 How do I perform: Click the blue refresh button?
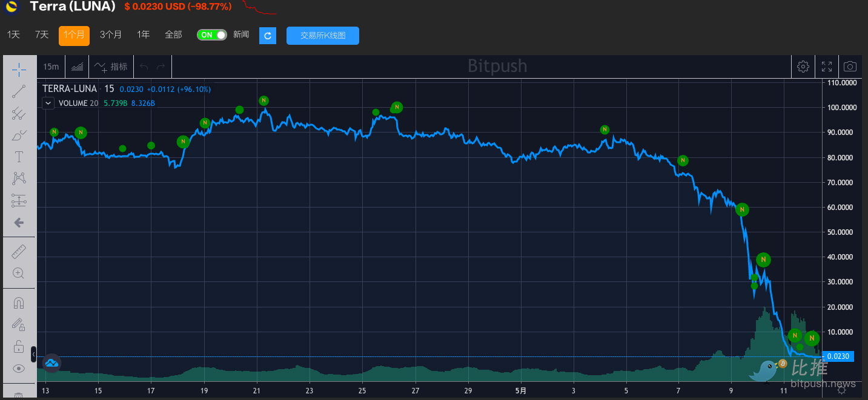click(267, 35)
